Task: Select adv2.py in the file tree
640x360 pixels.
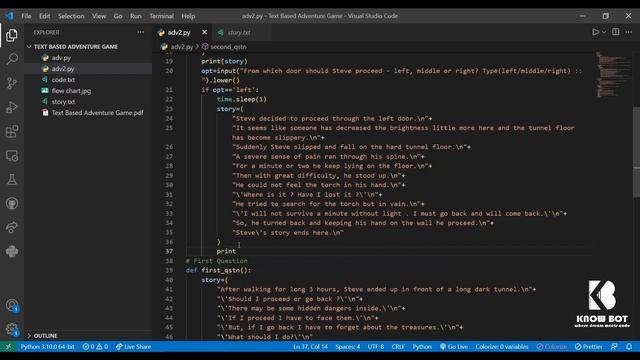Action: coord(63,69)
